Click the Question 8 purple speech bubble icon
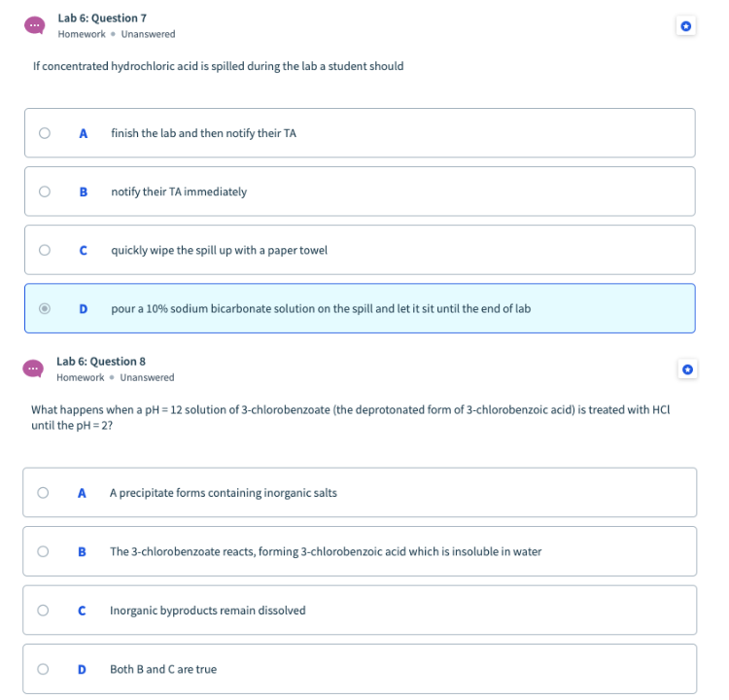Image resolution: width=729 pixels, height=700 pixels. tap(33, 368)
